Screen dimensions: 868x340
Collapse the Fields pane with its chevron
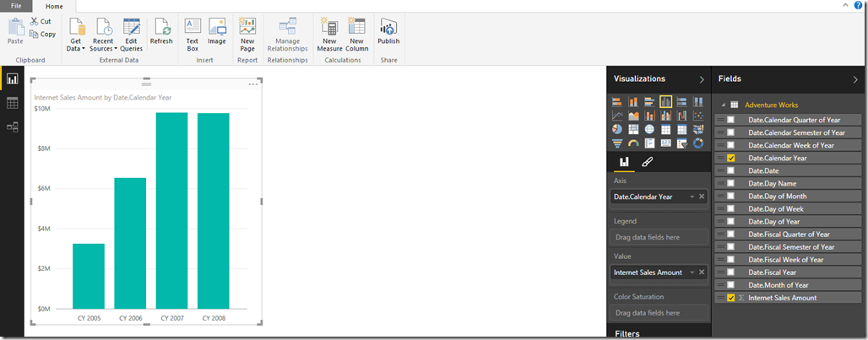click(x=855, y=79)
